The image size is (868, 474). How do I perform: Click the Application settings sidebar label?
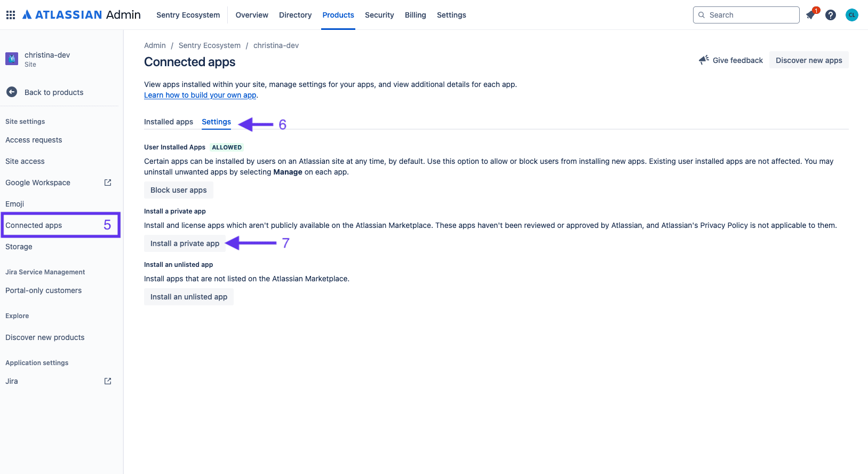37,363
